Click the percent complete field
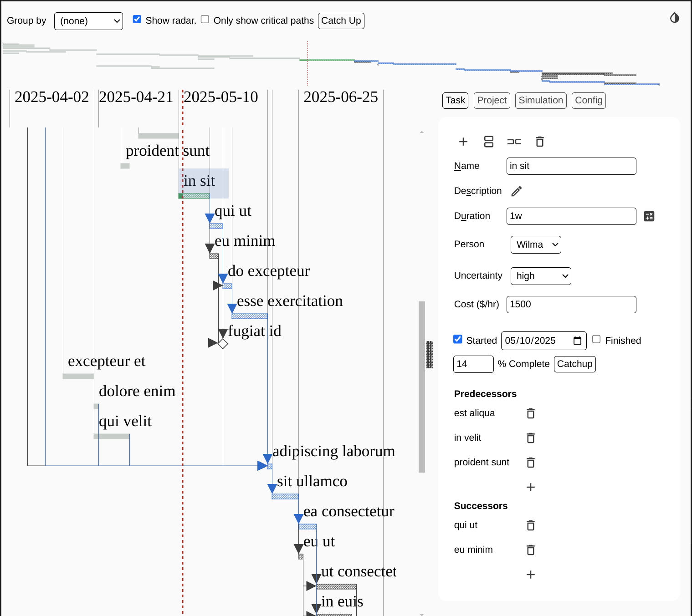Screen dimensions: 692x616 tap(473, 364)
